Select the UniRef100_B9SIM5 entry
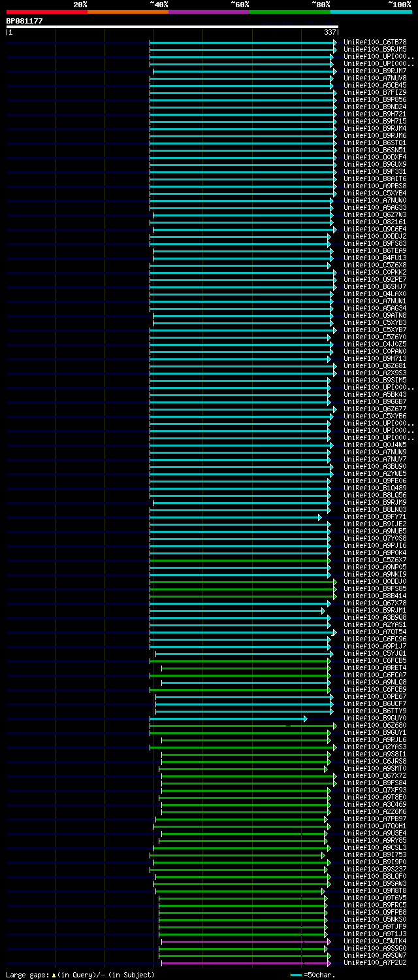 tap(375, 380)
